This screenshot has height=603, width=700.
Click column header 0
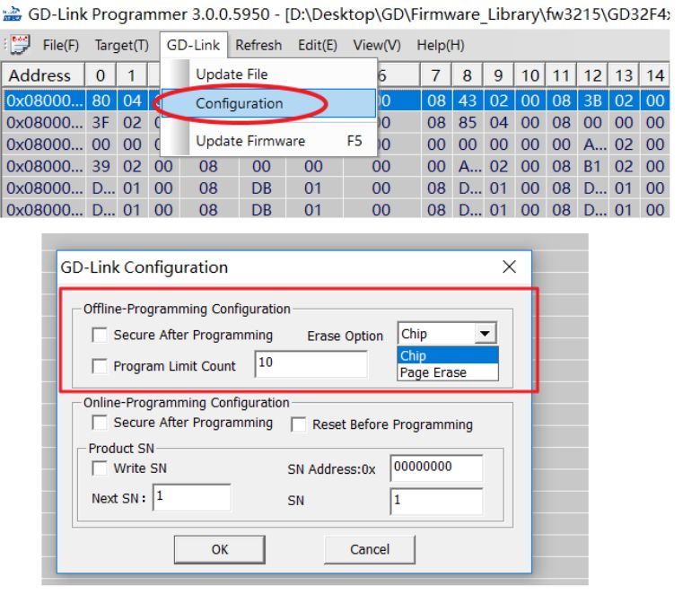(101, 75)
